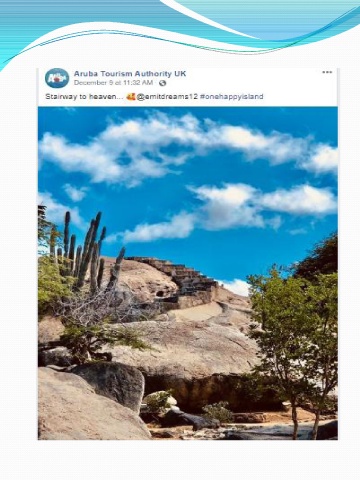Open the @emitdreams12 mention
Screen dimensions: 360x480
click(167, 97)
